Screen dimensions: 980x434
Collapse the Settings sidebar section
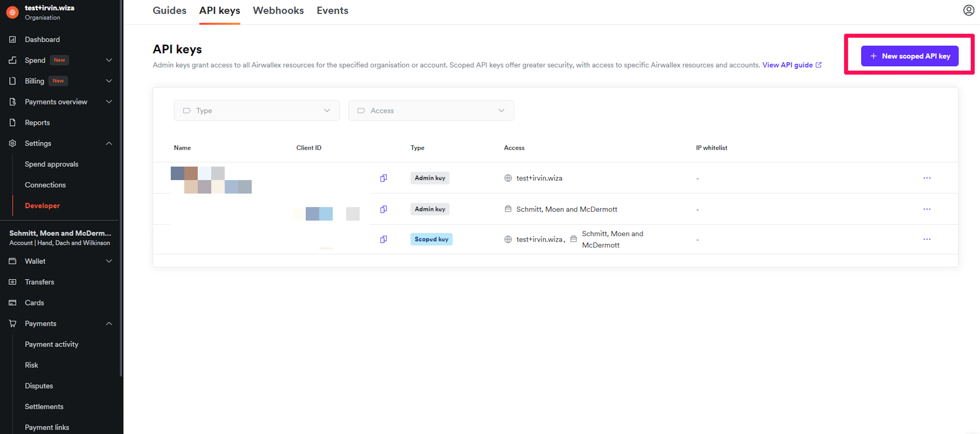pos(109,143)
